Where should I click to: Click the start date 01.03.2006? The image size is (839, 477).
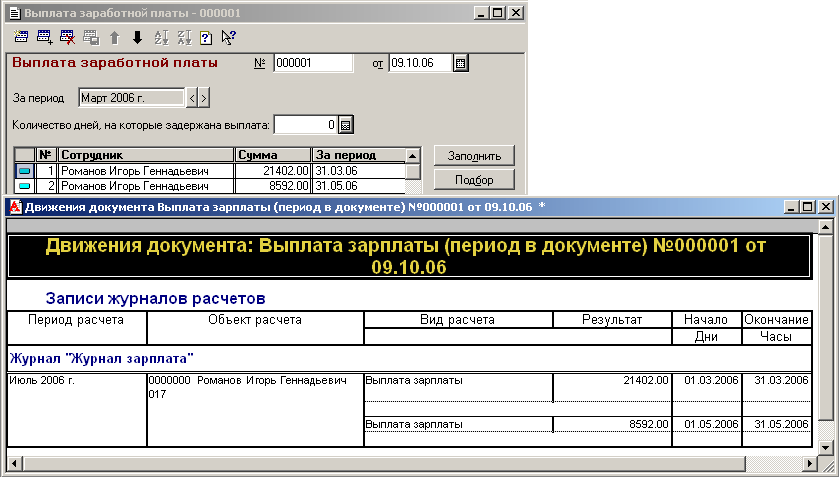(x=711, y=380)
